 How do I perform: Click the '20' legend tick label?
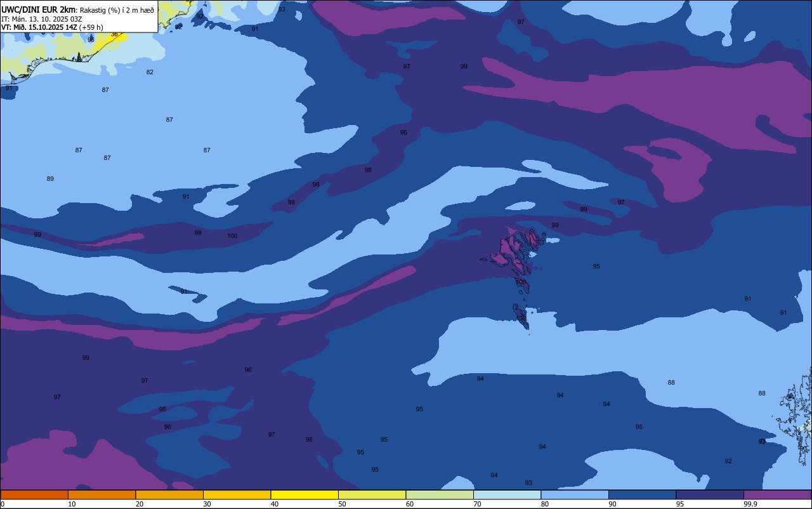[140, 504]
